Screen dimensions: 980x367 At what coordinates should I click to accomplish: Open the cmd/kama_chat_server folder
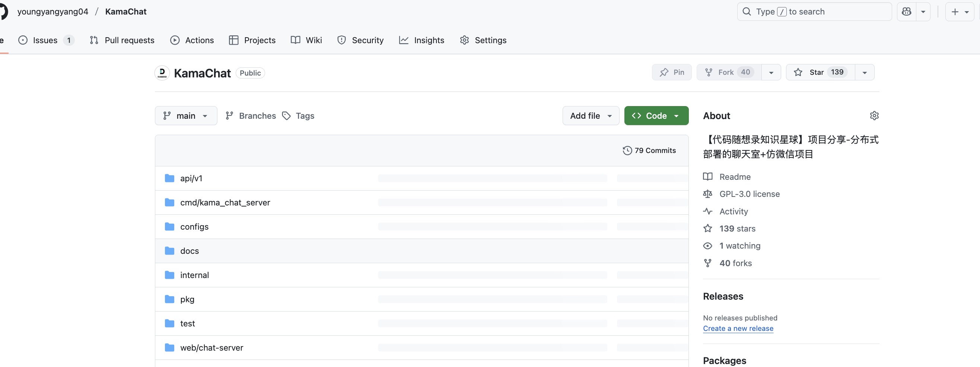[x=225, y=203]
